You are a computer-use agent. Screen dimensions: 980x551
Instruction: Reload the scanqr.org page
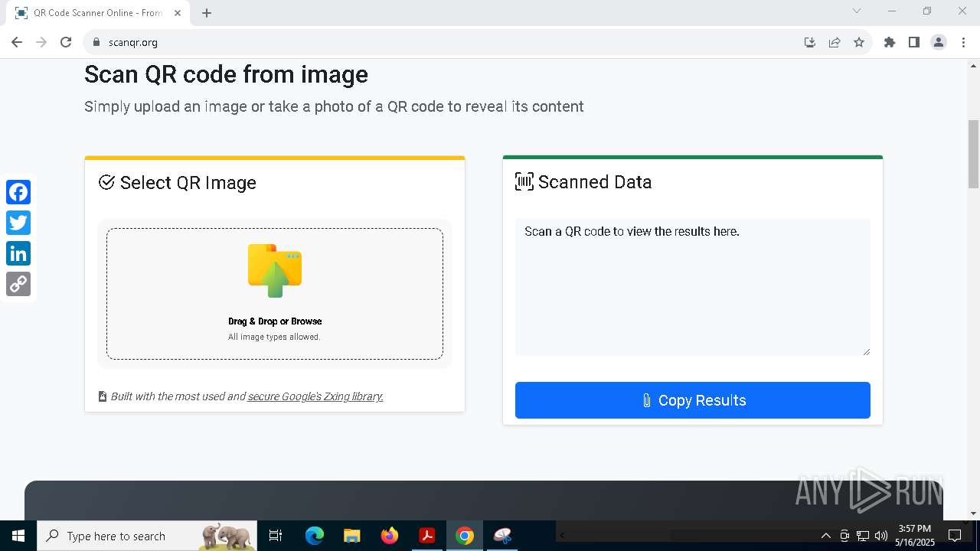66,42
